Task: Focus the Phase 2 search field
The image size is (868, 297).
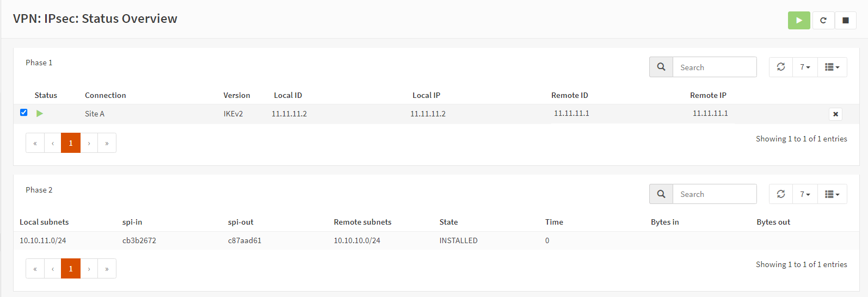Action: pyautogui.click(x=714, y=194)
